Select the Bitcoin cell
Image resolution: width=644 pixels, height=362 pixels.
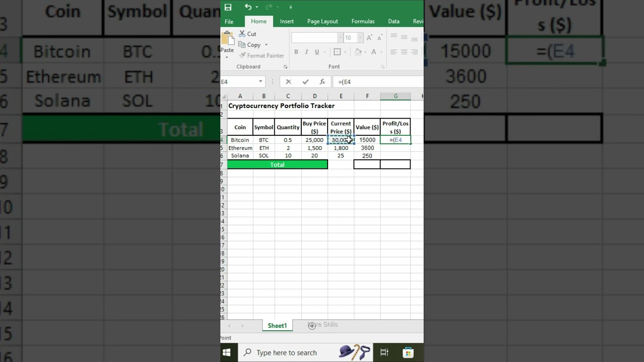240,140
